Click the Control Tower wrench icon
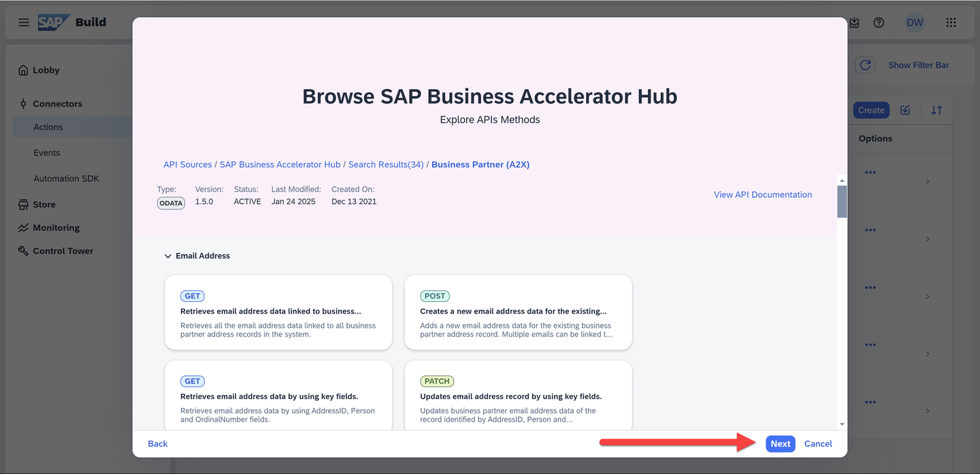Viewport: 980px width, 474px height. (24, 251)
